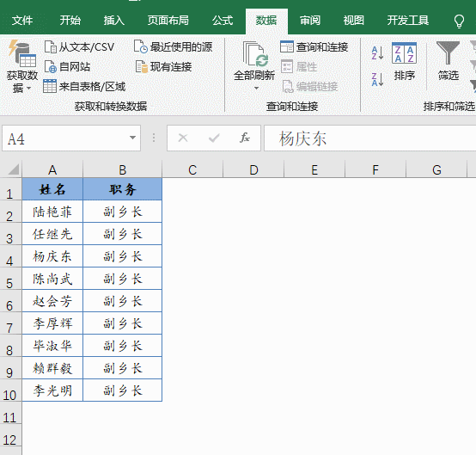Select 副乡长 cell in row 2
476x455 pixels.
pyautogui.click(x=122, y=212)
